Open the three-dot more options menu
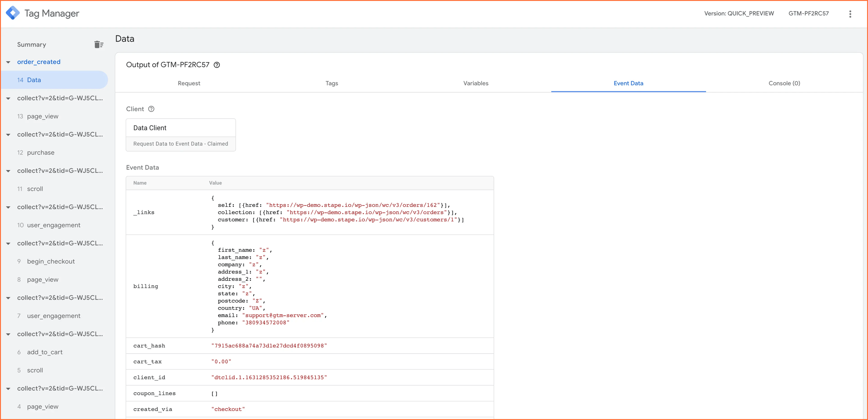This screenshot has width=868, height=420. pyautogui.click(x=850, y=14)
